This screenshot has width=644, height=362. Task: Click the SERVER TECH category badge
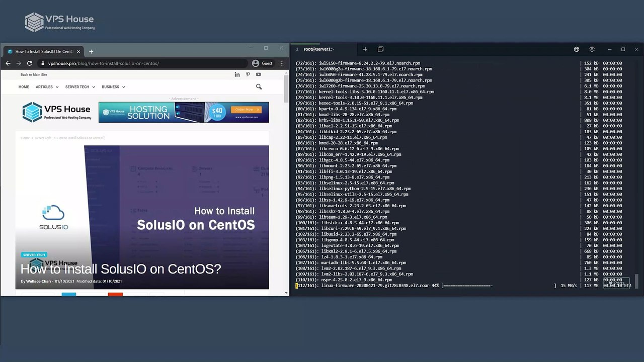[34, 255]
